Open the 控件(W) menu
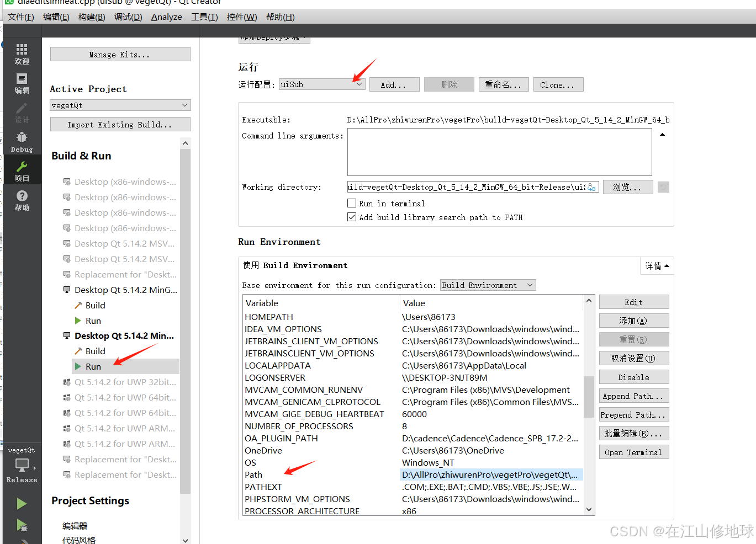Viewport: 756px width, 544px height. pos(242,17)
